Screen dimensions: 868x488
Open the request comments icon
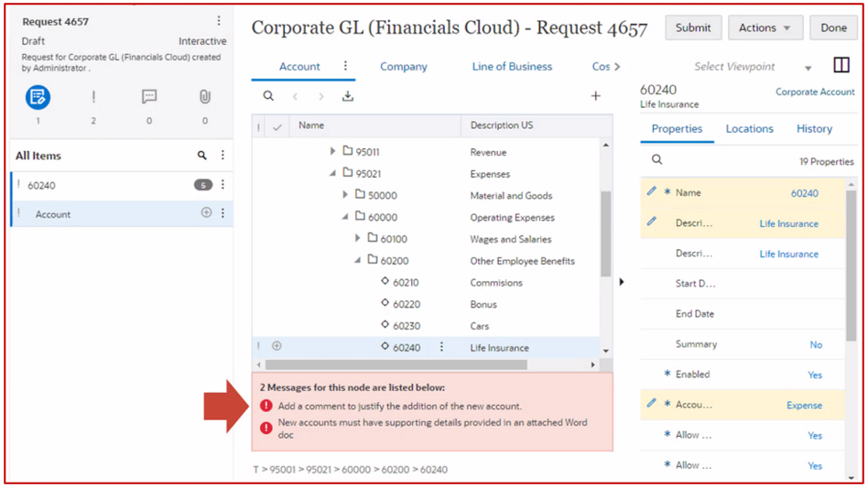click(x=149, y=97)
